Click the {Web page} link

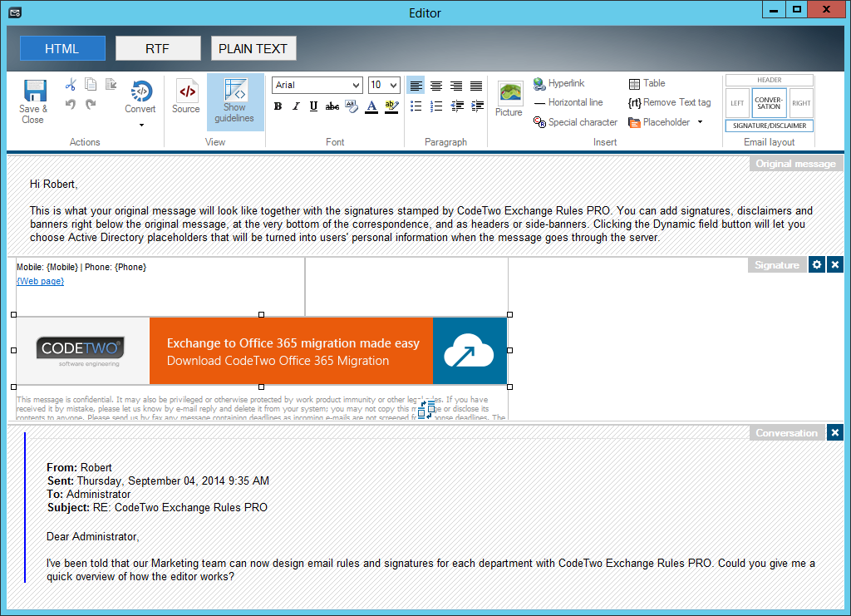[x=40, y=281]
